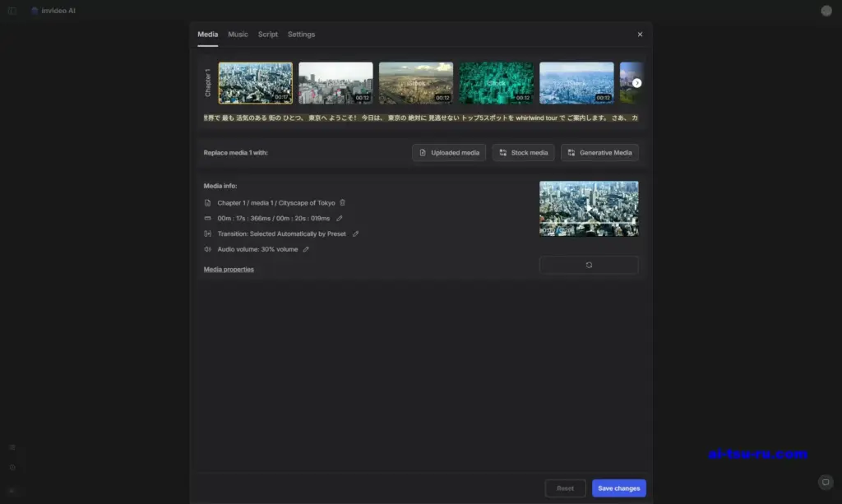Go to the Settings tab
Image resolution: width=842 pixels, height=504 pixels.
click(x=301, y=35)
